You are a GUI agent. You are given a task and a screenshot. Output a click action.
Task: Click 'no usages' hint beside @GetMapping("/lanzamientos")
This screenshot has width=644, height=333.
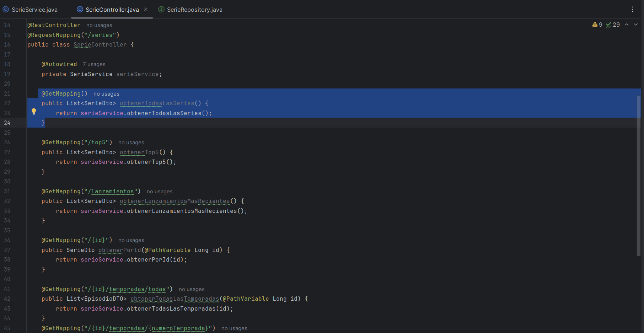click(160, 192)
